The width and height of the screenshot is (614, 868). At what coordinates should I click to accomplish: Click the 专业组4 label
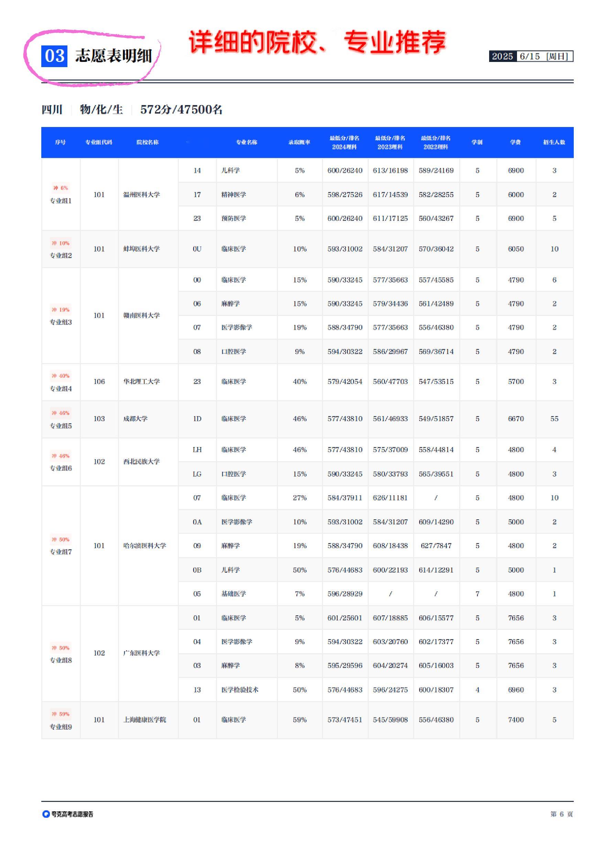click(x=61, y=389)
